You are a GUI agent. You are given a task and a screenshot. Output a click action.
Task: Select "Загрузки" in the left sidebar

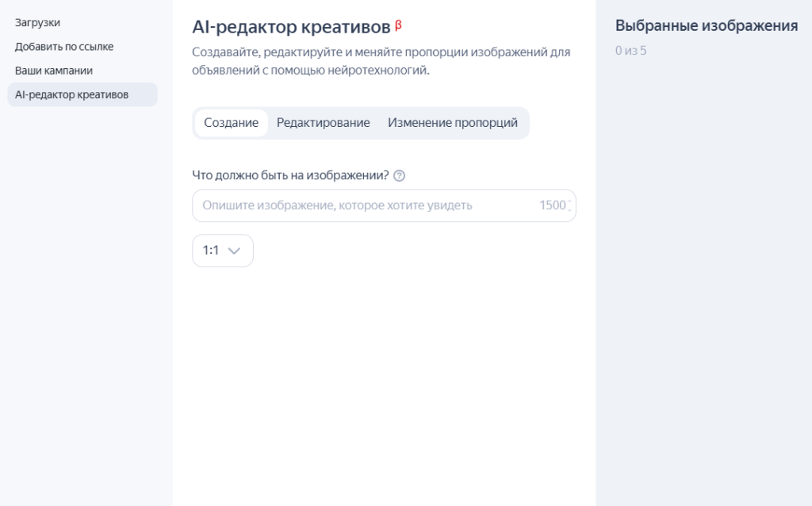[x=36, y=24]
